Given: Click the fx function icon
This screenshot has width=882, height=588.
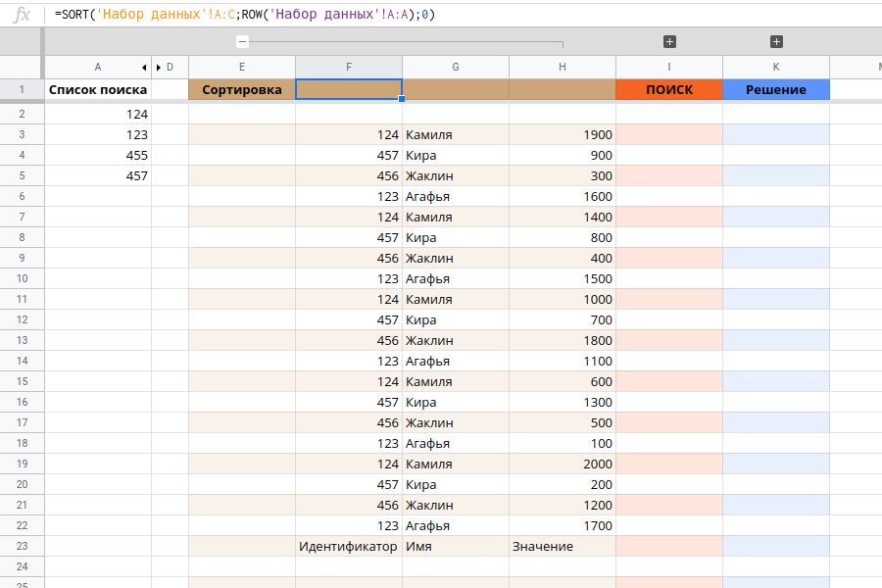Looking at the screenshot, I should 22,15.
